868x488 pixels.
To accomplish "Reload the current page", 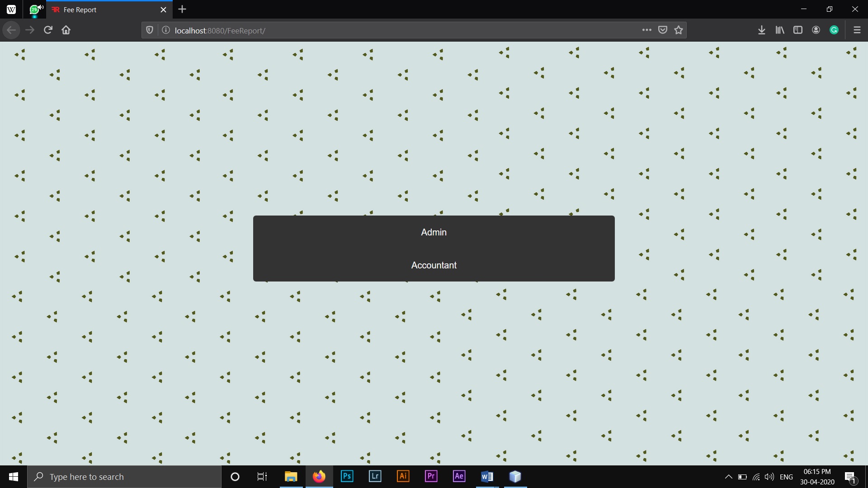I will coord(48,30).
